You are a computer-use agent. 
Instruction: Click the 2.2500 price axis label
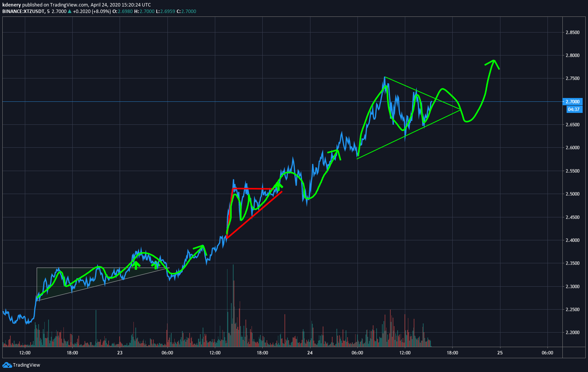pos(572,310)
